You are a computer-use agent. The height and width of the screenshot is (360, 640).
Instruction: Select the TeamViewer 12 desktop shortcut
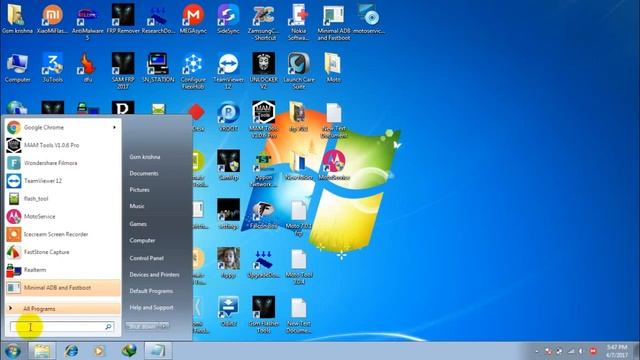coord(228,71)
